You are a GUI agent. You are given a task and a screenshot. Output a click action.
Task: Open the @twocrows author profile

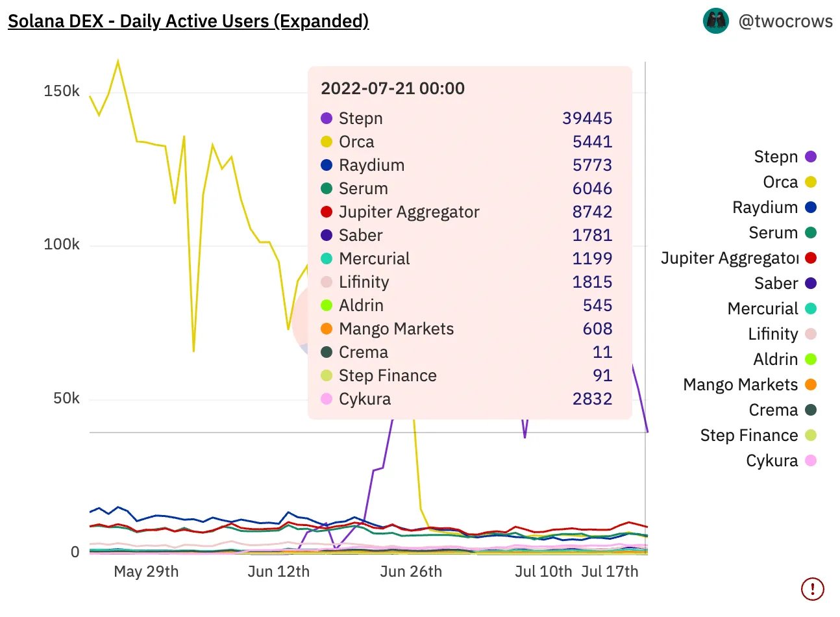pyautogui.click(x=785, y=21)
